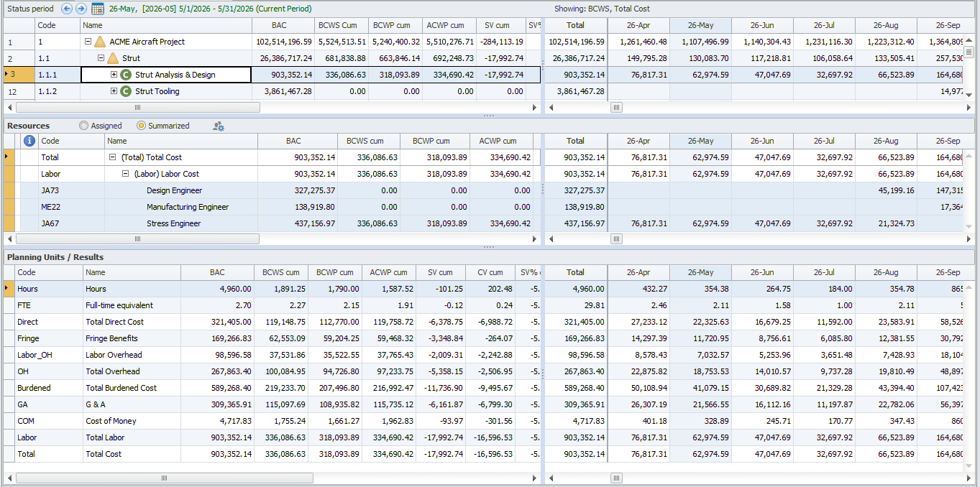Image resolution: width=980 pixels, height=487 pixels.
Task: Select the Full-time equivalent row
Action: [x=272, y=305]
